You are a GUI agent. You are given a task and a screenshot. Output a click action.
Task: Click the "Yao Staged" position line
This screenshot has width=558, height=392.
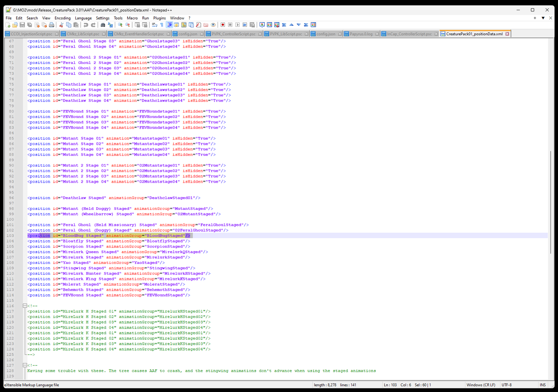coord(96,263)
